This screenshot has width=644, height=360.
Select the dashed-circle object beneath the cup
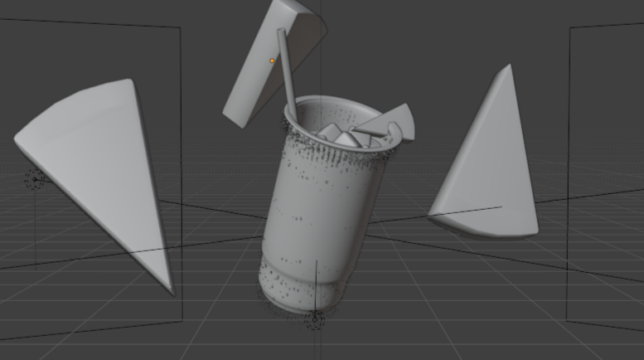[315, 319]
